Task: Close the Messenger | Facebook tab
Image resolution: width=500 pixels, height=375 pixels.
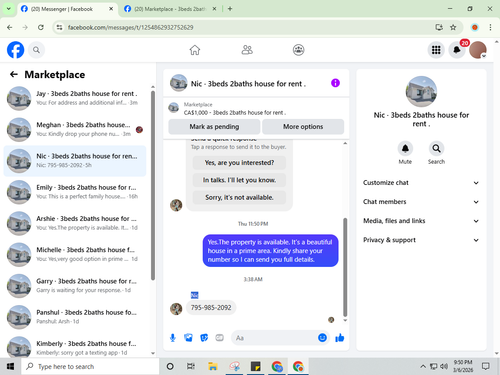Action: (111, 9)
